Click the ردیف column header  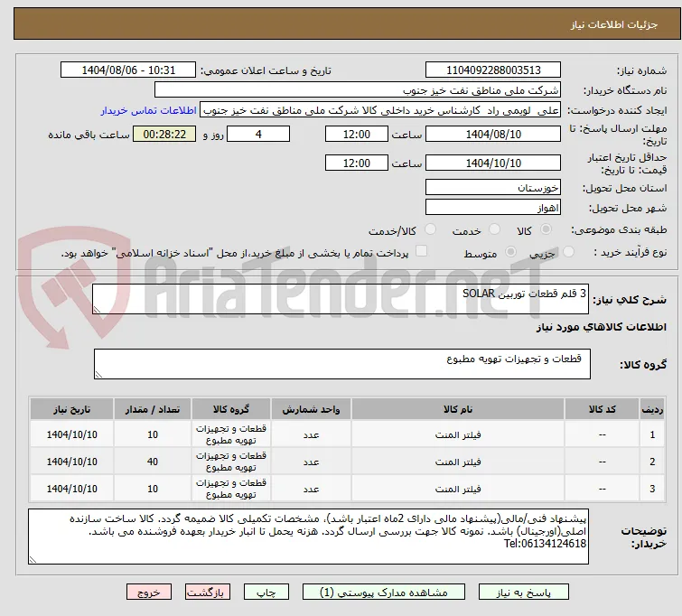coord(652,409)
